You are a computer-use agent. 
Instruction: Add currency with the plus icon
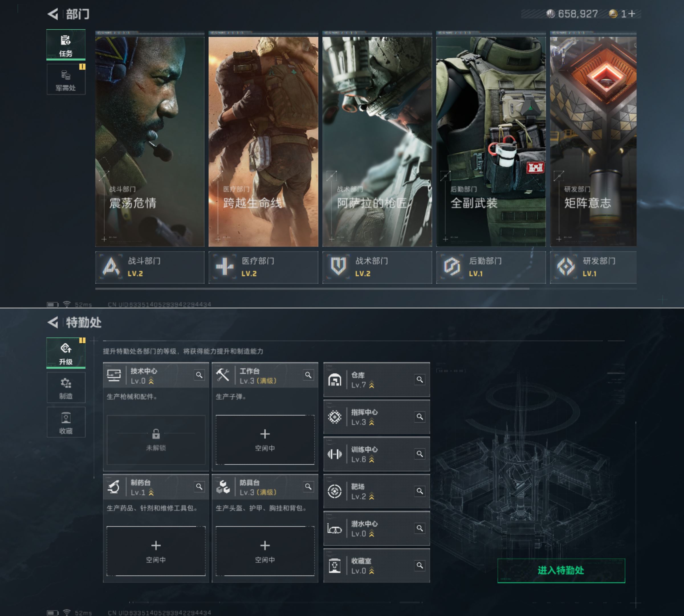click(x=632, y=14)
